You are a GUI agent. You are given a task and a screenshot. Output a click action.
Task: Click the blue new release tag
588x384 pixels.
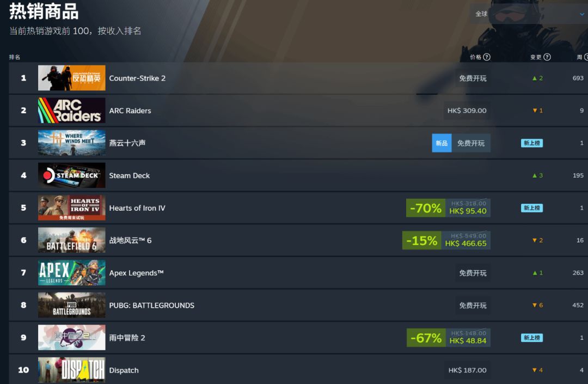click(442, 143)
